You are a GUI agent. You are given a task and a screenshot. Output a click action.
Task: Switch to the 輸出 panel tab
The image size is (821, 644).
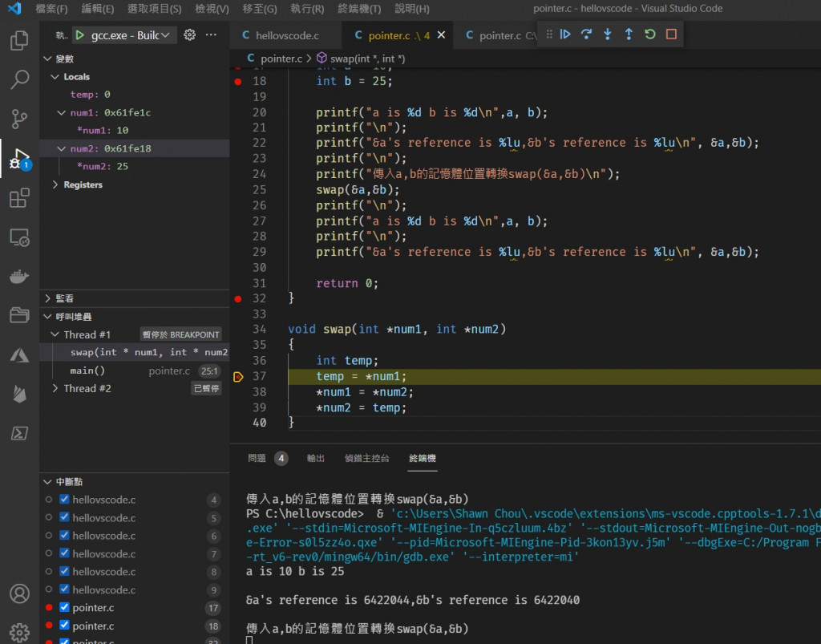pyautogui.click(x=316, y=459)
